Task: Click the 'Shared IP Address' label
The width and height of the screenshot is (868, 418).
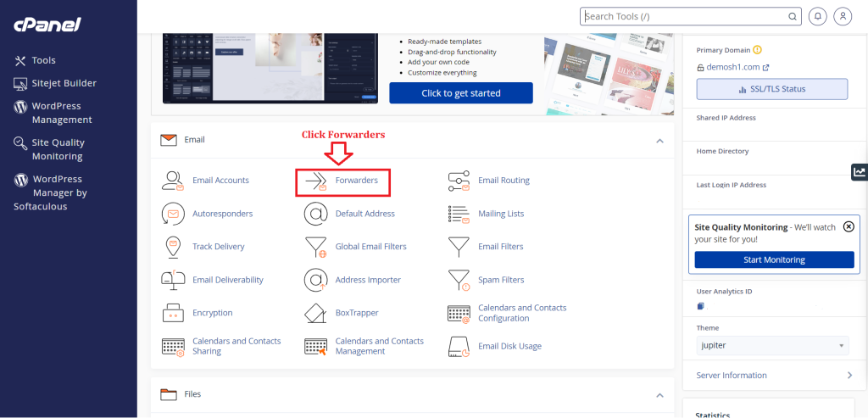Action: (x=726, y=118)
